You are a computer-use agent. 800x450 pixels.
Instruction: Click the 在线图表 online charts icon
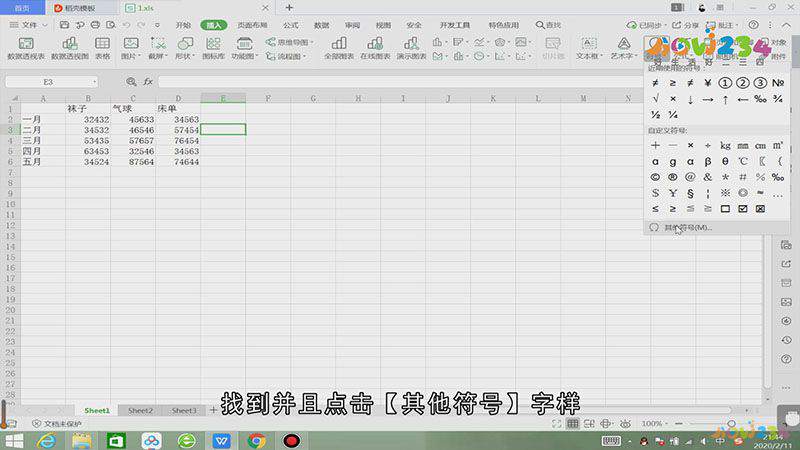coord(375,48)
